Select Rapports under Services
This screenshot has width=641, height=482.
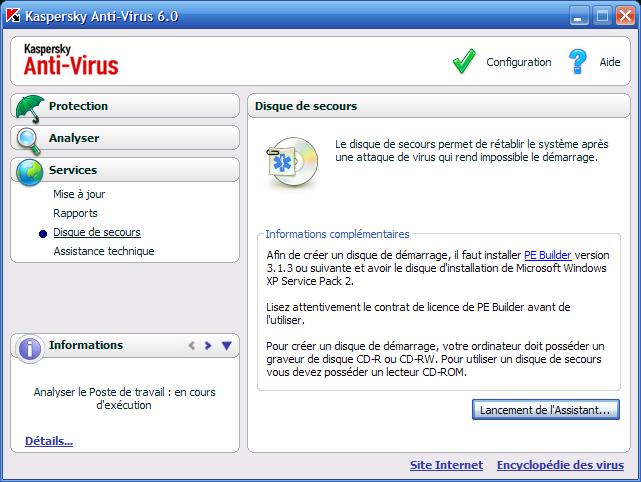[75, 213]
